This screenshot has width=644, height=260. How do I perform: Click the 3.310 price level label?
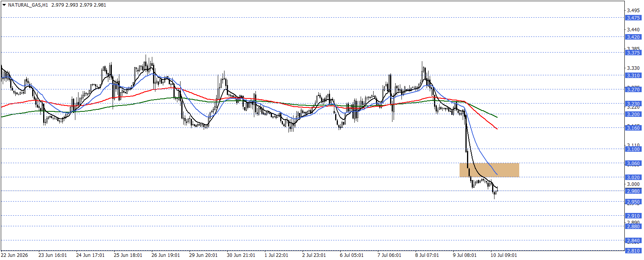(x=633, y=75)
